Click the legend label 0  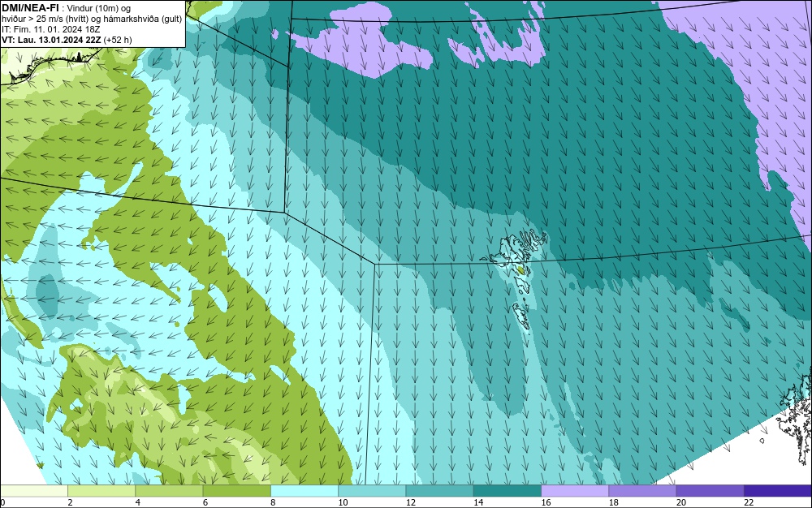tap(2, 502)
